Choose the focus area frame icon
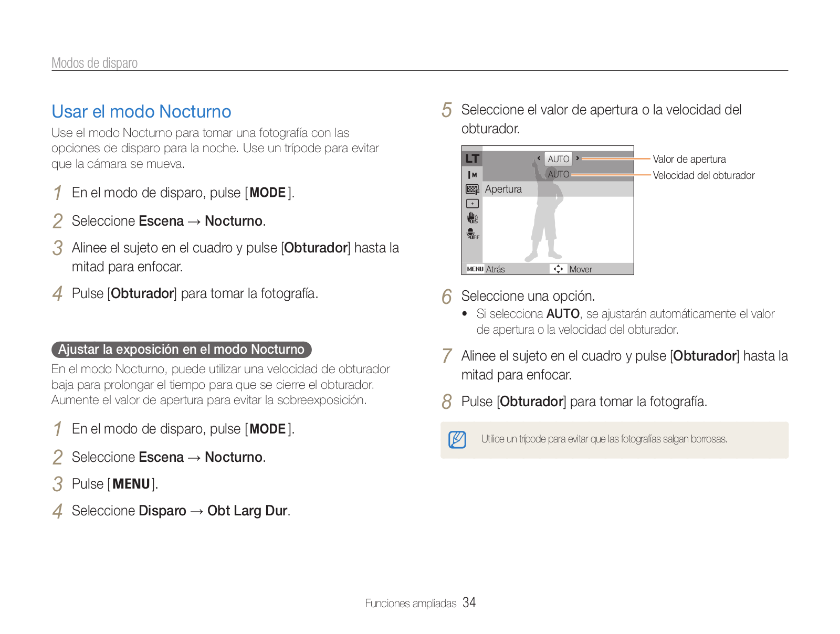 pyautogui.click(x=472, y=204)
